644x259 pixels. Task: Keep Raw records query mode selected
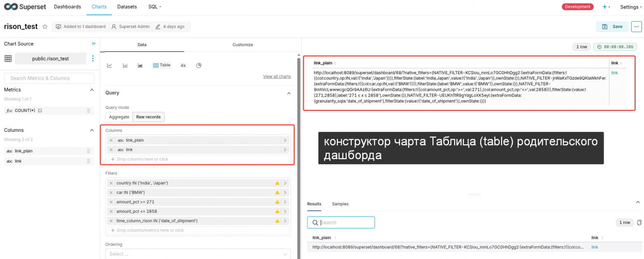pos(148,117)
